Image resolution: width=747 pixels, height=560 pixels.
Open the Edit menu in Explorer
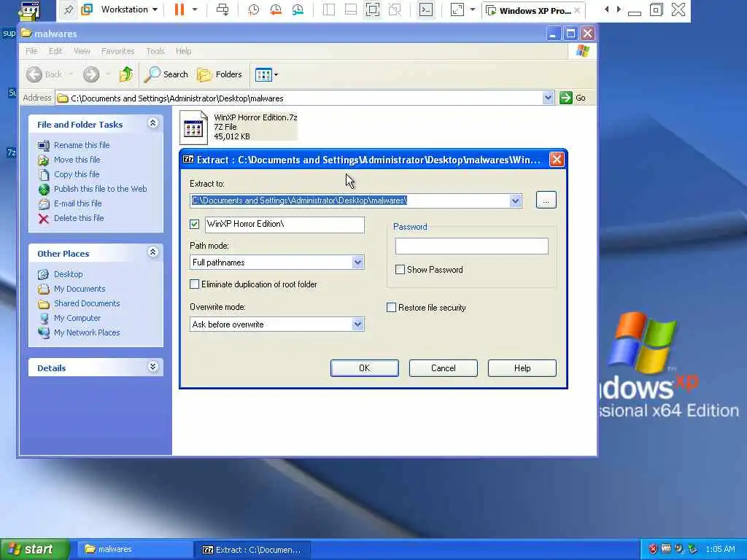[55, 51]
